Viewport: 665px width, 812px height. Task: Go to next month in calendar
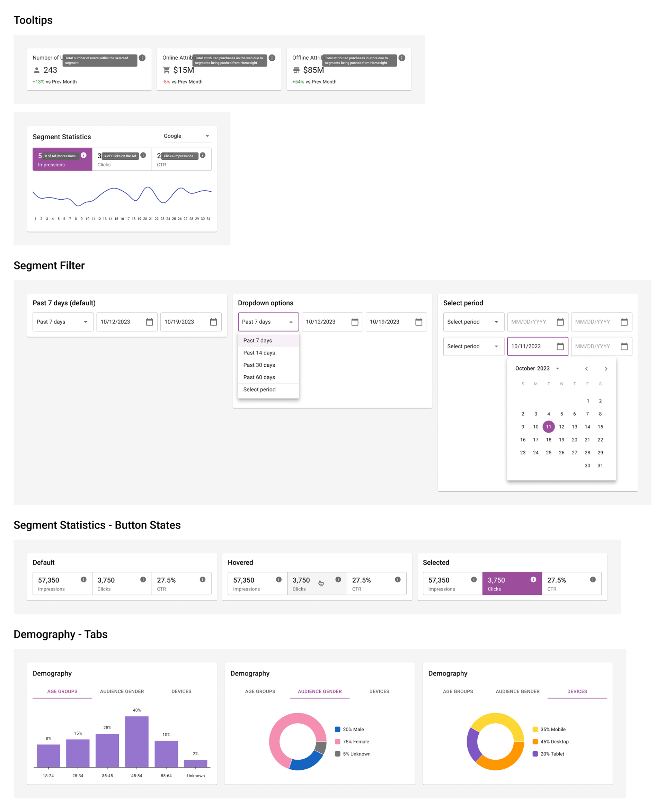tap(606, 369)
